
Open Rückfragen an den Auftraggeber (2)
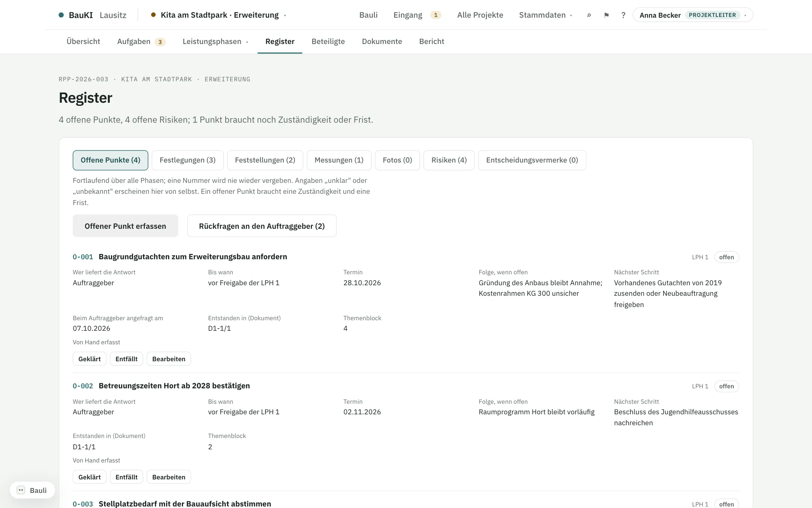(262, 226)
